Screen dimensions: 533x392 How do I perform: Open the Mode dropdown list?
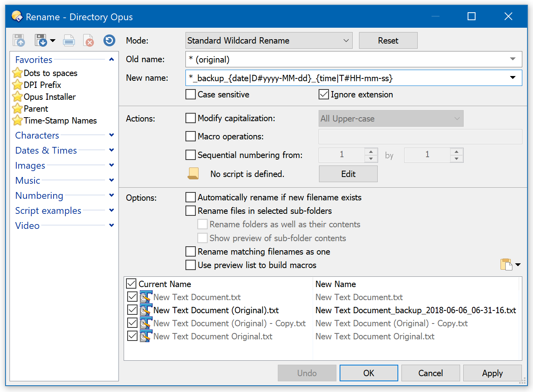point(269,41)
